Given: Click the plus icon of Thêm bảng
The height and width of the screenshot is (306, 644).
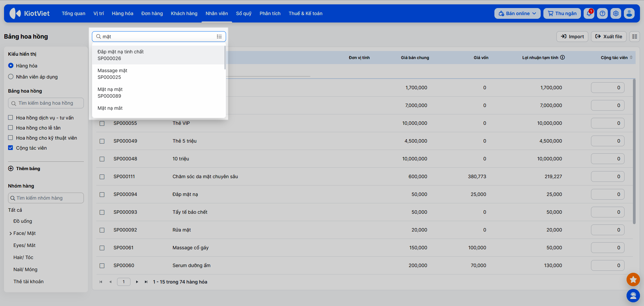Looking at the screenshot, I should [11, 168].
